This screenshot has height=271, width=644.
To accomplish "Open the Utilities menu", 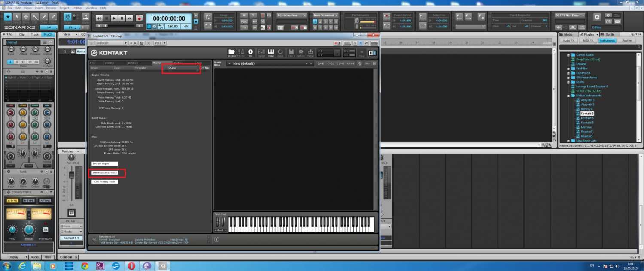I will 77,8.
